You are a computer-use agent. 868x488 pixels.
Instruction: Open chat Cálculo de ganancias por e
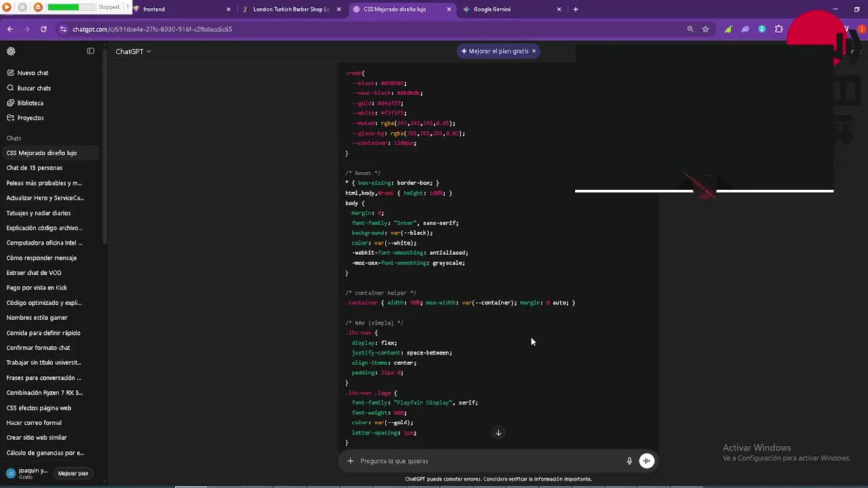click(x=51, y=453)
